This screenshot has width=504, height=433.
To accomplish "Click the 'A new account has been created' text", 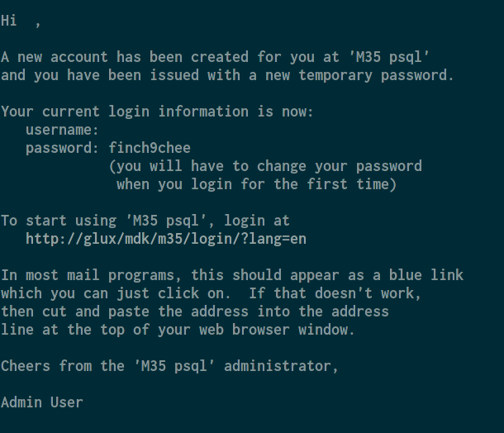I will coord(125,57).
